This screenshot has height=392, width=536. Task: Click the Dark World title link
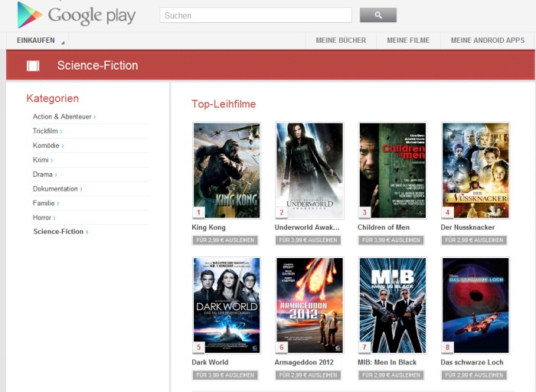[210, 362]
